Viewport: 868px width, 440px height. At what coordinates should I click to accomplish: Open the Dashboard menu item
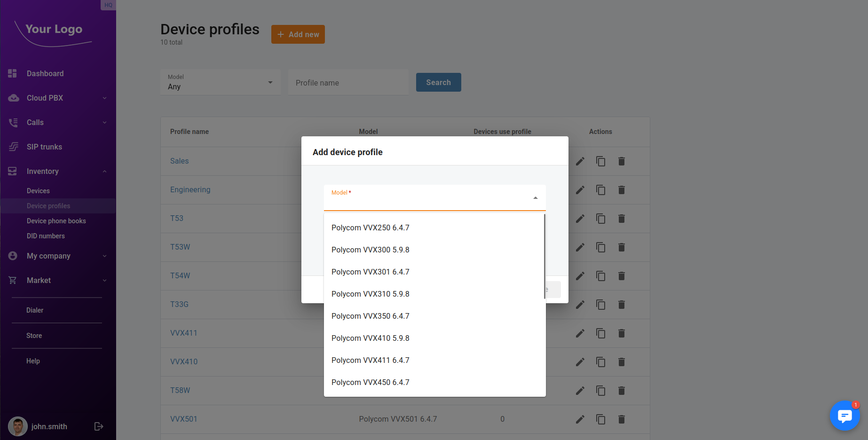[45, 73]
